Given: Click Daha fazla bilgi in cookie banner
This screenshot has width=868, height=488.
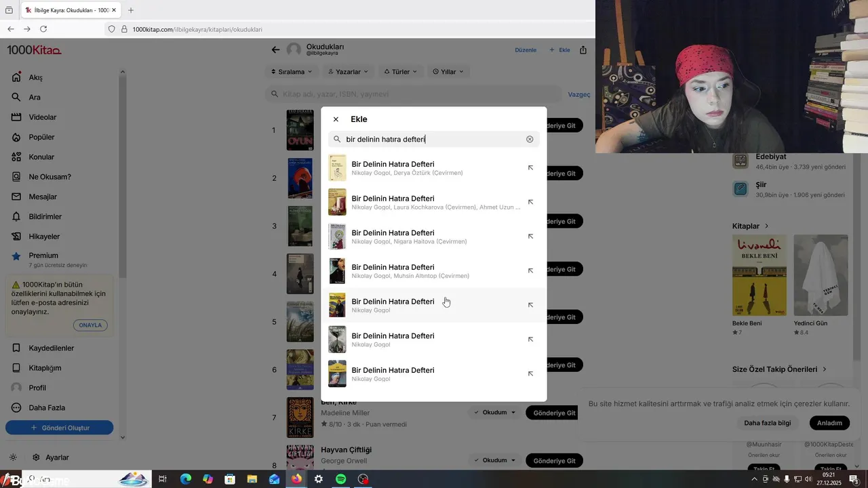Looking at the screenshot, I should pos(767,423).
